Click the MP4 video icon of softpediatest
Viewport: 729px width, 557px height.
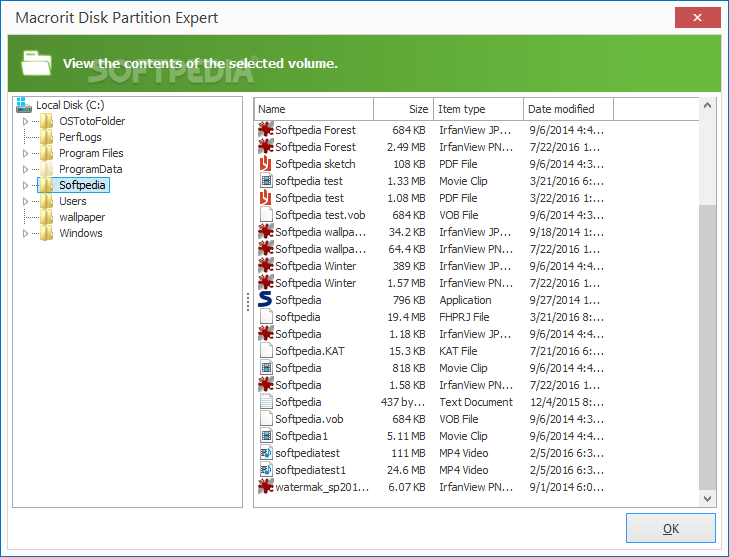(x=266, y=453)
